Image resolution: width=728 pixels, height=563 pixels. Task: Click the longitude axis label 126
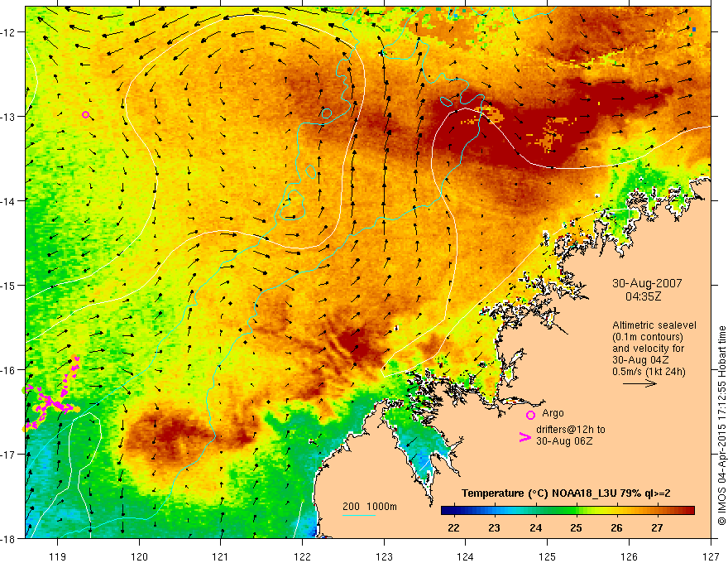point(629,556)
